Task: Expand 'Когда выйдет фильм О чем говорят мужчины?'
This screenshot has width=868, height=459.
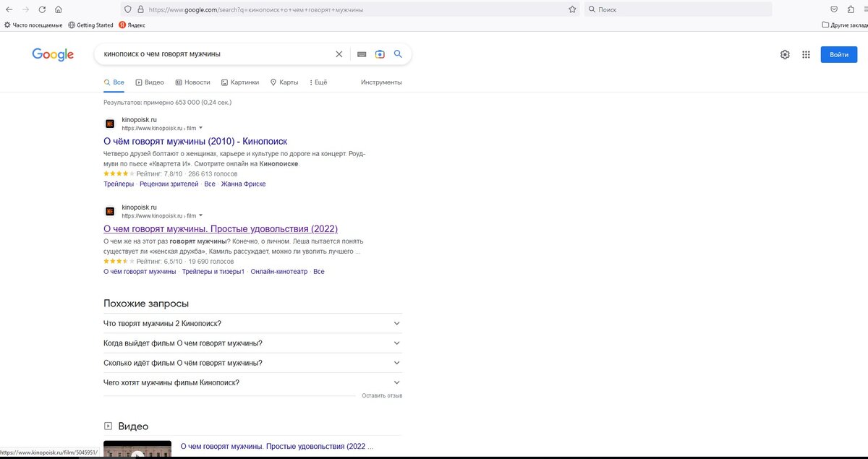Action: [252, 343]
